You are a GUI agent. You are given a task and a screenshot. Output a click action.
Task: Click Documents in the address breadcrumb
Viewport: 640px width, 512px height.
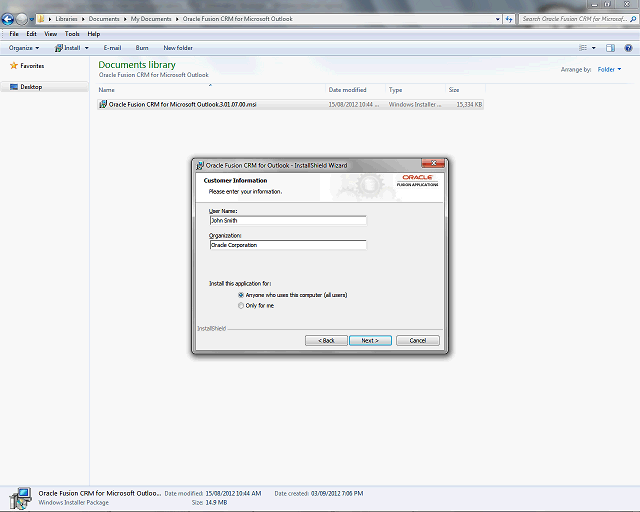[104, 19]
